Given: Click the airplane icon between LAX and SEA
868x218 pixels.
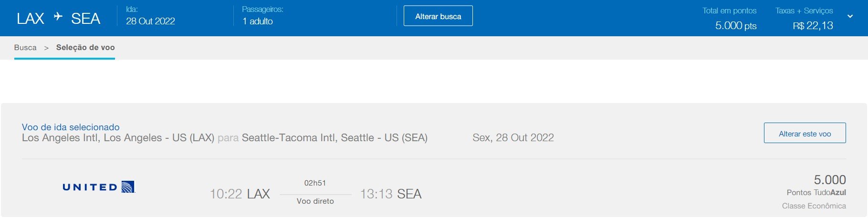Looking at the screenshot, I should coord(58,17).
